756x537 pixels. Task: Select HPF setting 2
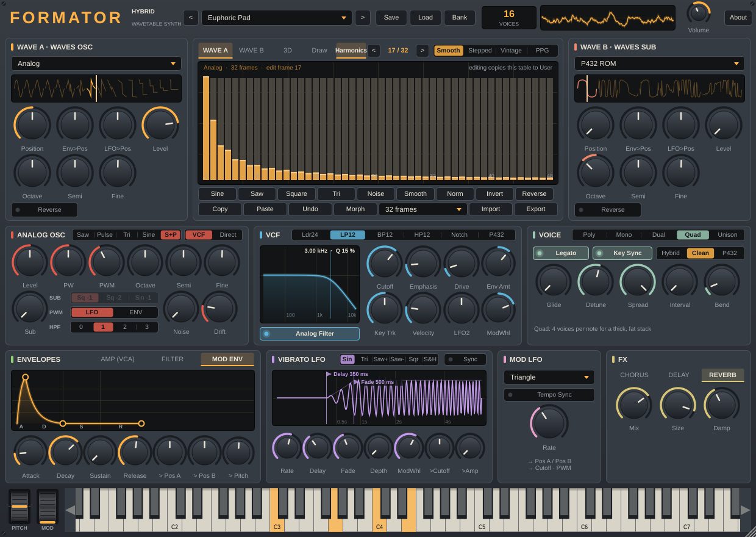click(x=125, y=327)
